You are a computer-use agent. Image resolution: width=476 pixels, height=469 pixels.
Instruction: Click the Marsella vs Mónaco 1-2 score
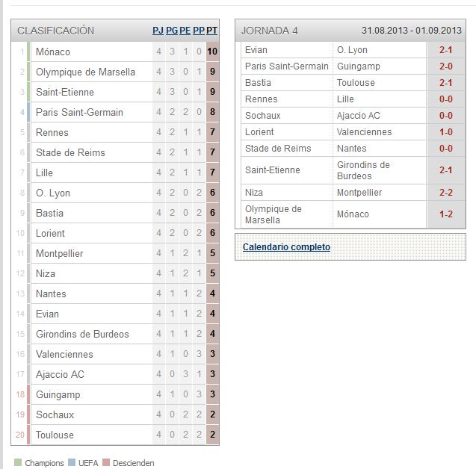(445, 214)
